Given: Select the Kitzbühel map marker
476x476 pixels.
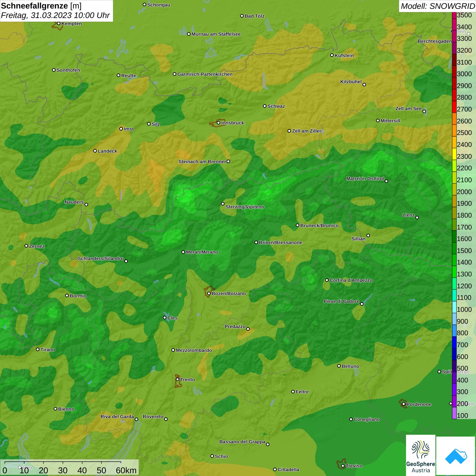Looking at the screenshot, I should point(364,84).
